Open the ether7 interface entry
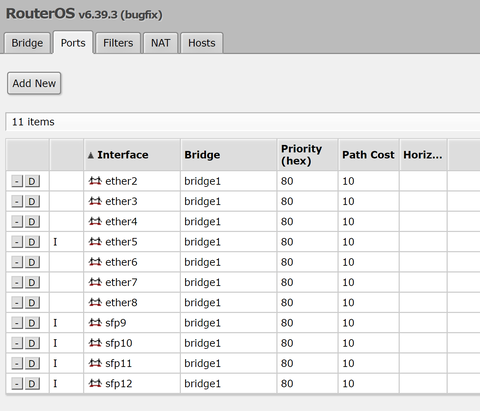Viewport: 480px width, 411px height. (121, 283)
